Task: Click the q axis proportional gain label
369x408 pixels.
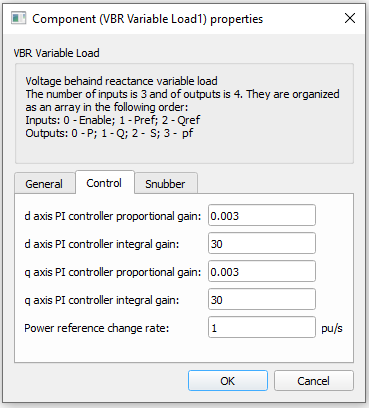Action: 113,272
